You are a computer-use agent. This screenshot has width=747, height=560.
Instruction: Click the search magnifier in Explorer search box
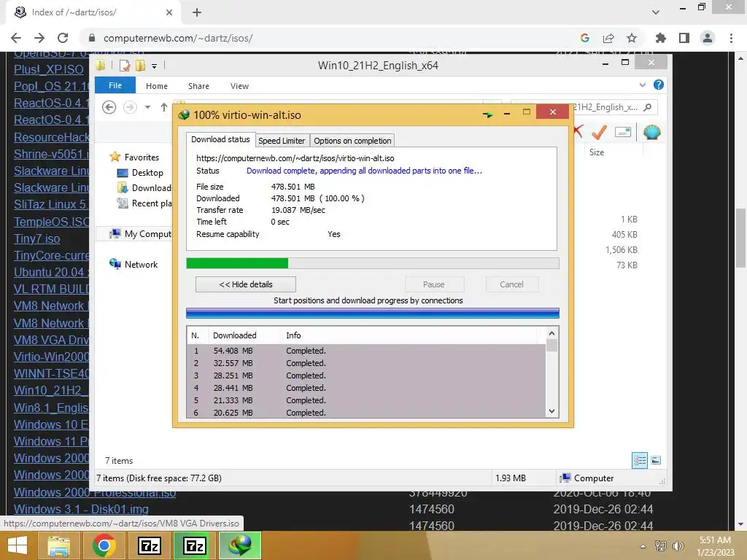coord(647,107)
